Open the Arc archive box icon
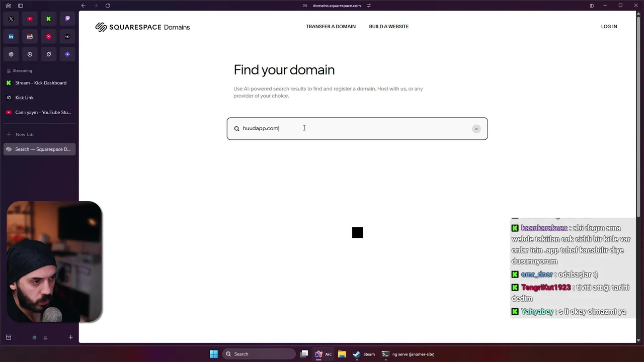The image size is (644, 362). [x=9, y=337]
